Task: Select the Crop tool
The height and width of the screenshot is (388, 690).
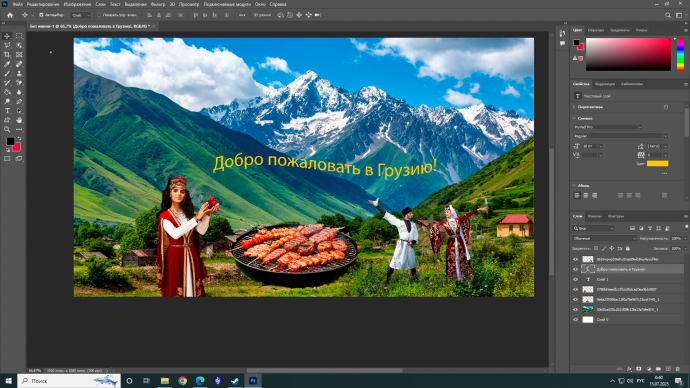Action: pyautogui.click(x=7, y=55)
